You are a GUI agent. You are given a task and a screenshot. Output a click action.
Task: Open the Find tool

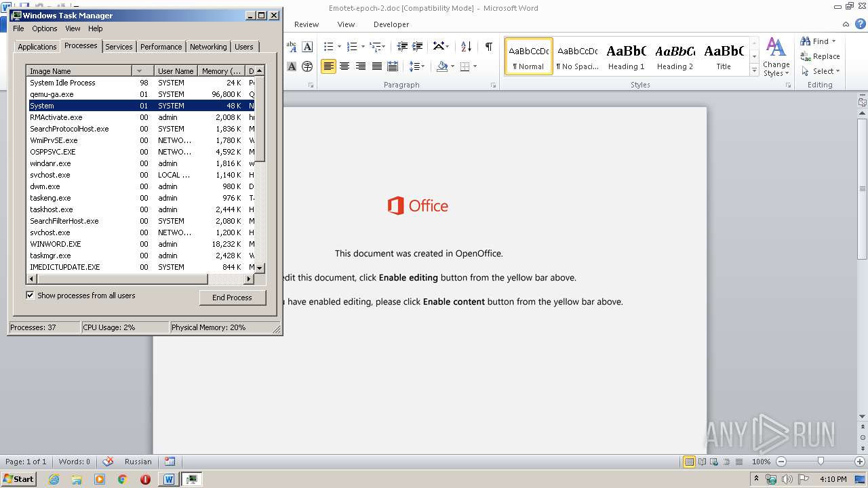coord(815,41)
